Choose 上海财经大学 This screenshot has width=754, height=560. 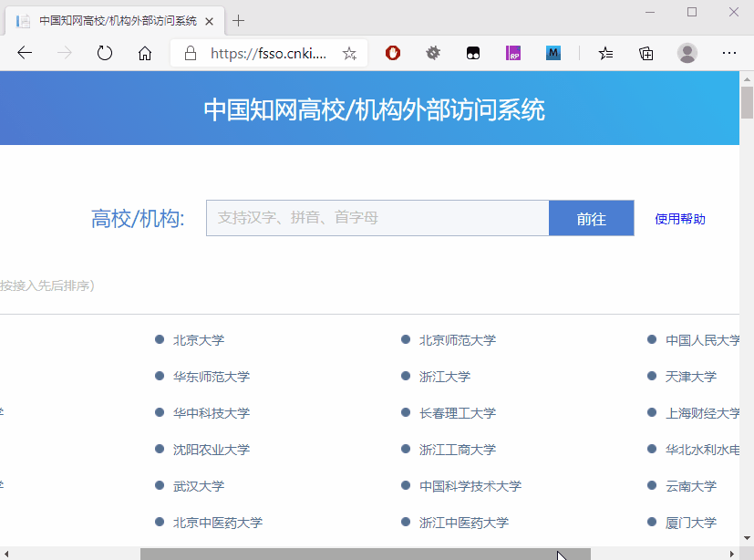pyautogui.click(x=703, y=413)
